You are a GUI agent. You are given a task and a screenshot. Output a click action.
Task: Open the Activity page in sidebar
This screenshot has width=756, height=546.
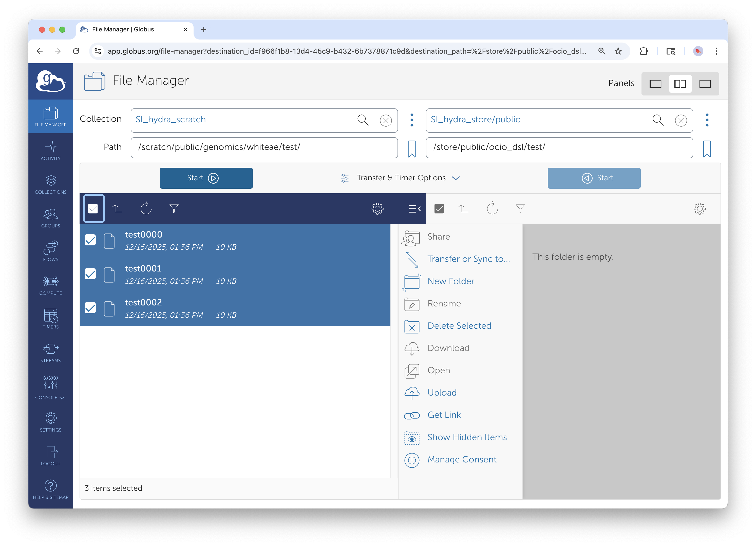coord(50,151)
